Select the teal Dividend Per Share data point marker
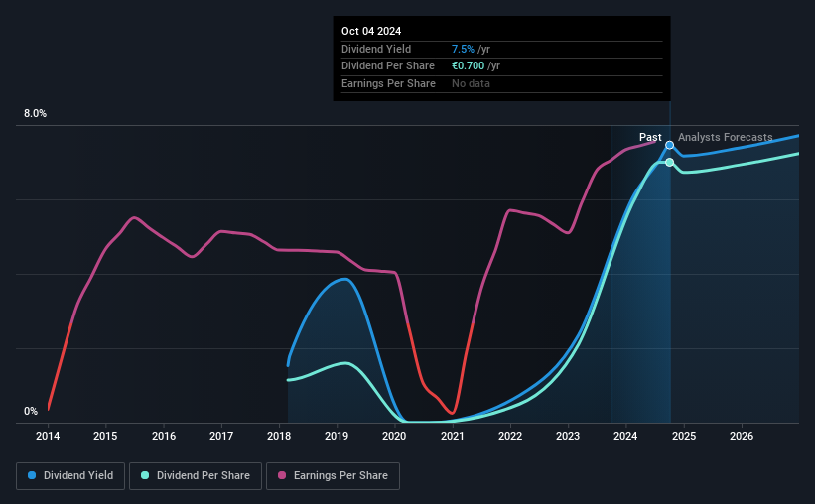Image resolution: width=815 pixels, height=504 pixels. [669, 162]
